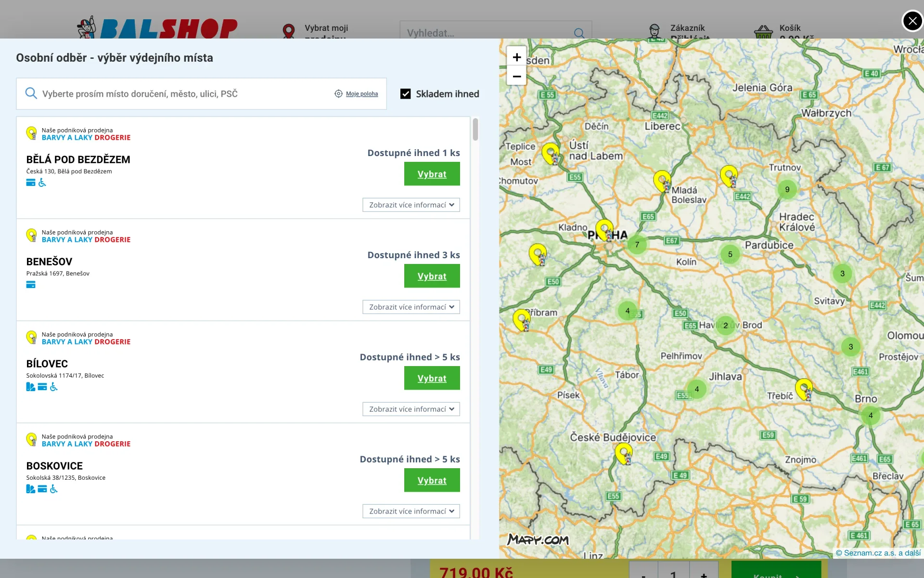Viewport: 924px width, 578px height.
Task: Click the card payment icon for Benešov
Action: click(x=31, y=285)
